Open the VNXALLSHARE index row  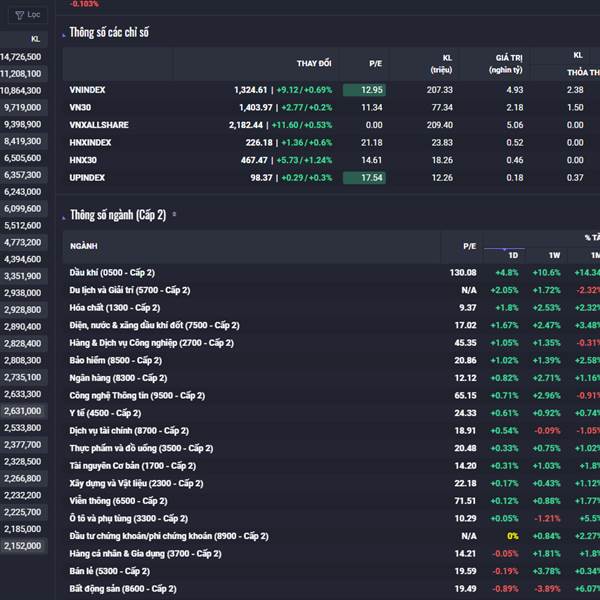[x=331, y=125]
